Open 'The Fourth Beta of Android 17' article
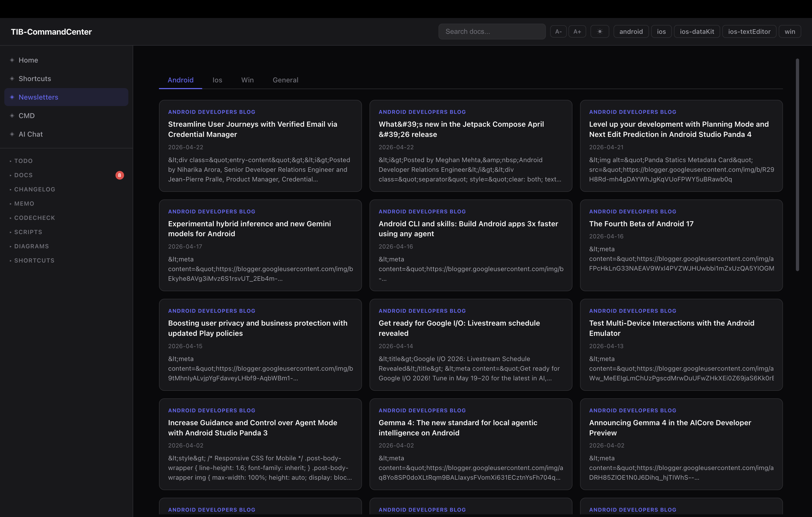The width and height of the screenshot is (812, 517). click(641, 223)
